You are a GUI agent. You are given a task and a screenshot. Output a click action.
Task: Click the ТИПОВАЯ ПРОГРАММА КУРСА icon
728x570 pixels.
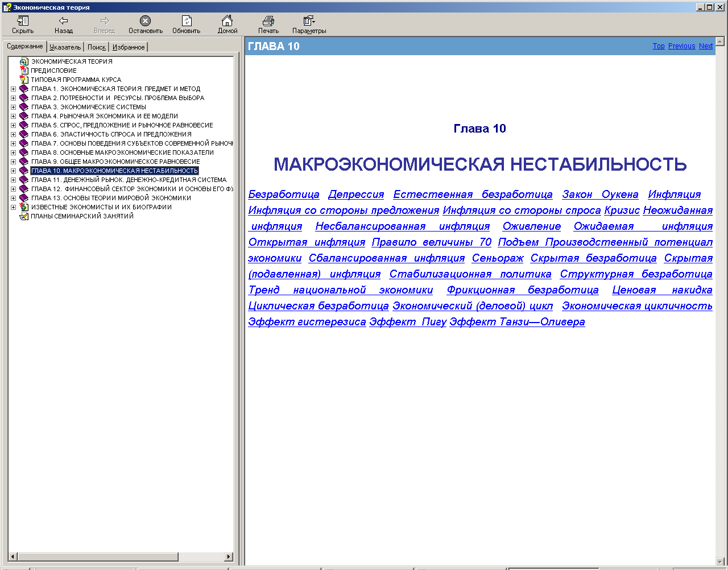pyautogui.click(x=24, y=80)
